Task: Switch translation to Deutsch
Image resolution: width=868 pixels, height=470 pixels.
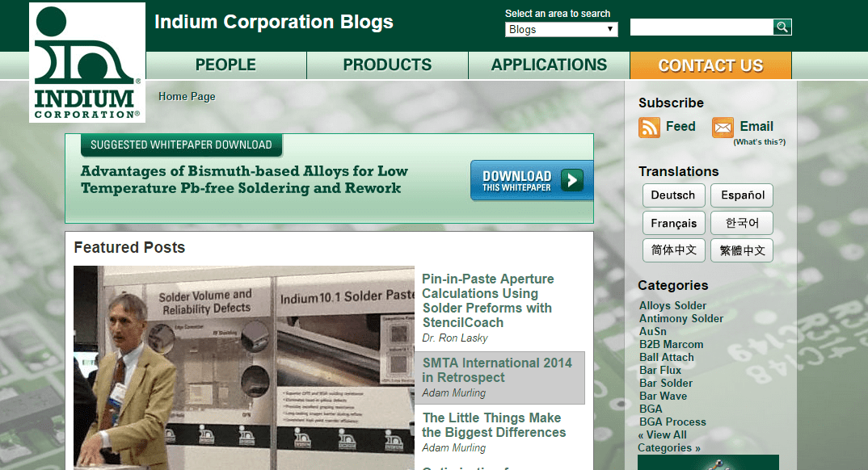Action: (x=672, y=195)
